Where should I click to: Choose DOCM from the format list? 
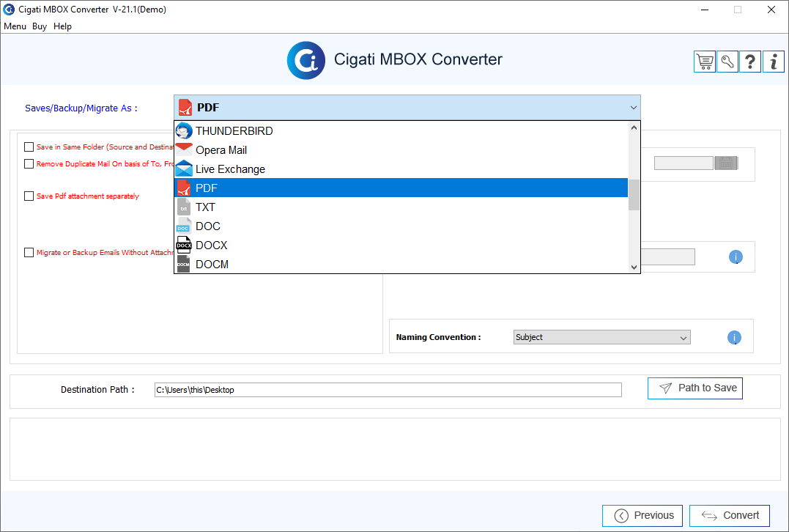coord(401,264)
